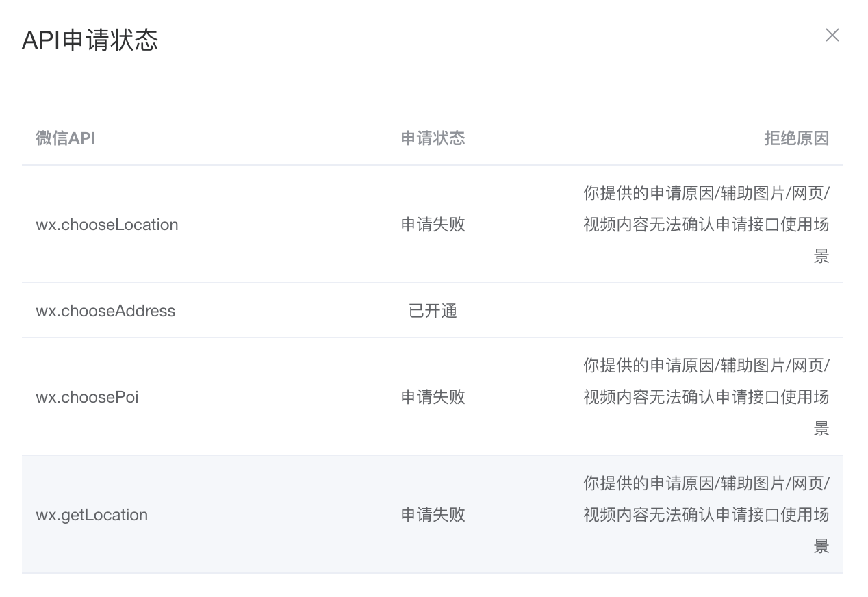Click the rejection reason for wx.choosePoi
This screenshot has width=868, height=597.
[x=706, y=397]
